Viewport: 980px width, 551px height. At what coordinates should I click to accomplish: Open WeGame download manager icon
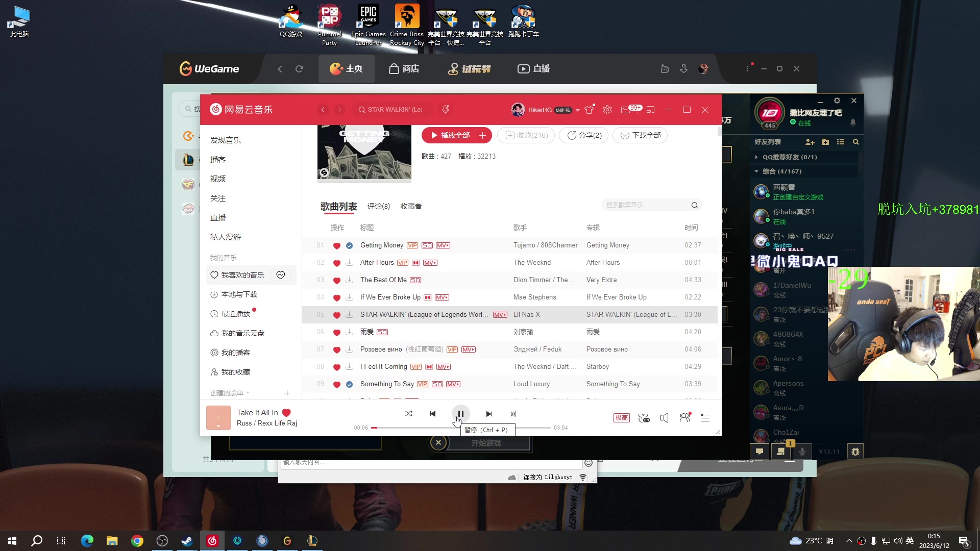[x=684, y=68]
